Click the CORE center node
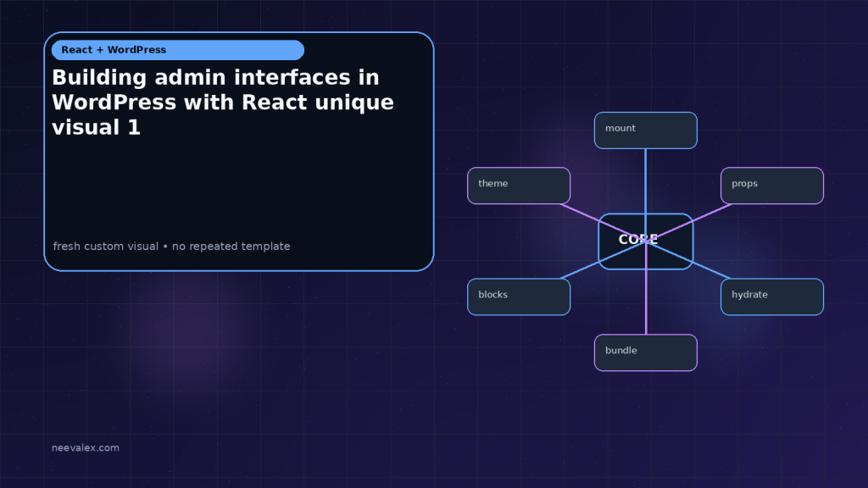 (645, 241)
